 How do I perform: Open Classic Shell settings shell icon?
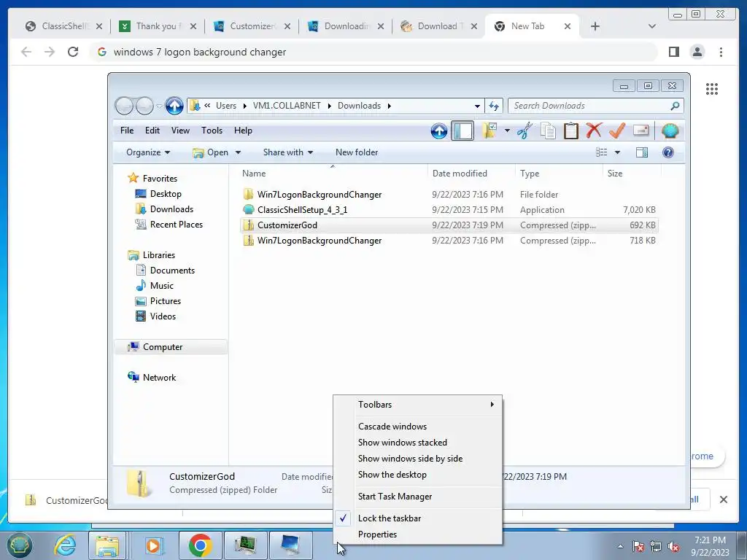tap(670, 130)
